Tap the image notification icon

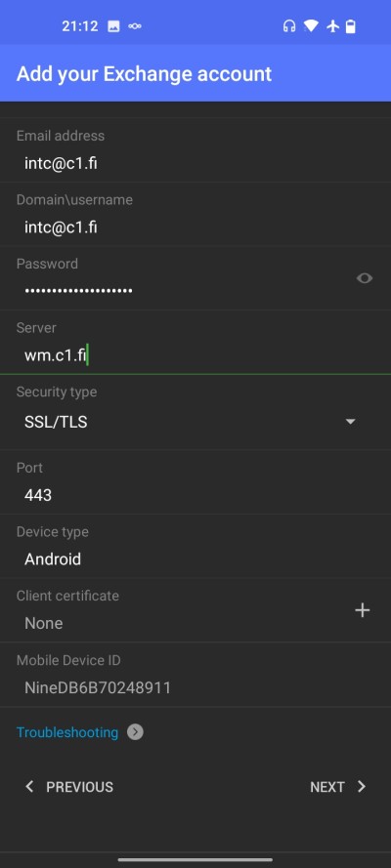(x=113, y=26)
